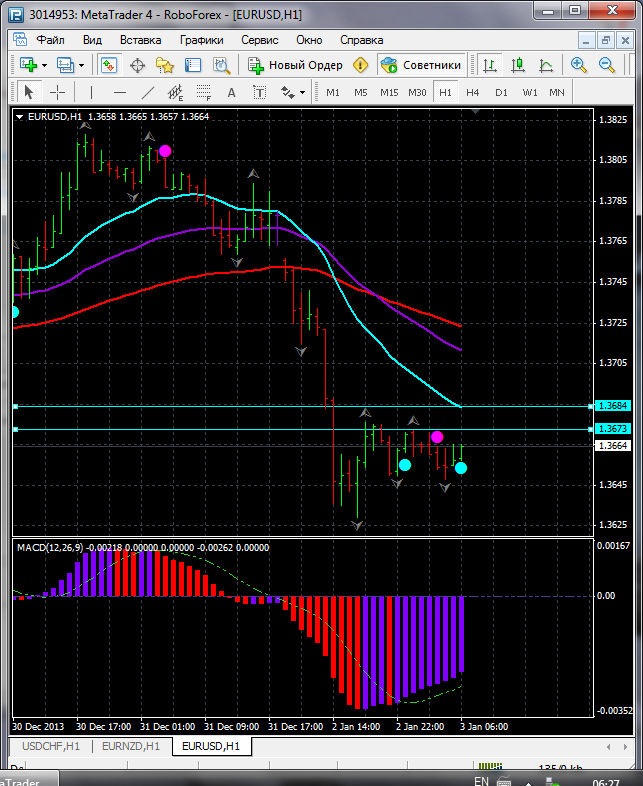Open the Navigator star-folder icon

165,65
